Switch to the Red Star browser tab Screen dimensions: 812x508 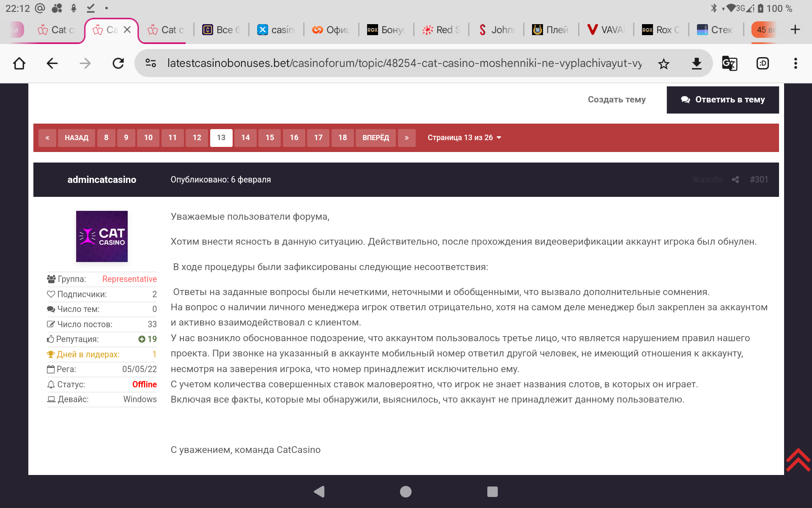pos(441,30)
